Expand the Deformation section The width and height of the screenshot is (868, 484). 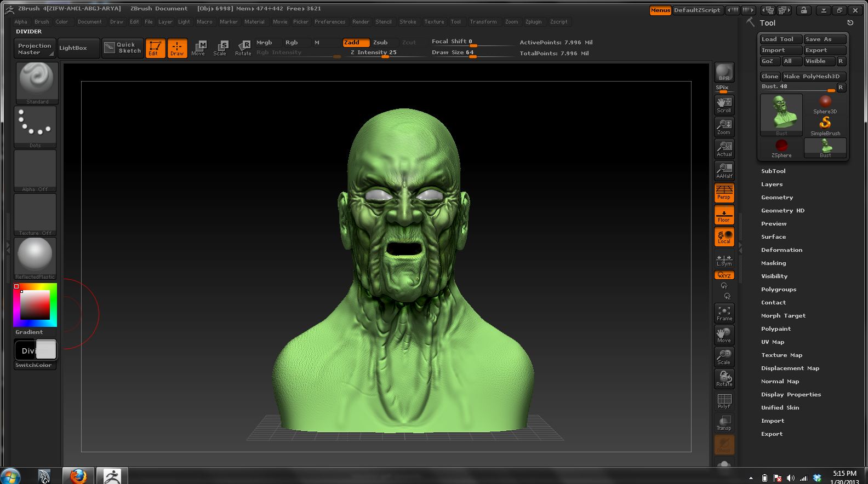781,250
